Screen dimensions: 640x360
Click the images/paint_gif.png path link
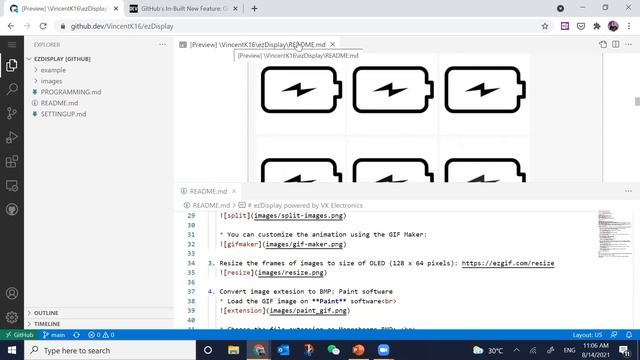(308, 311)
